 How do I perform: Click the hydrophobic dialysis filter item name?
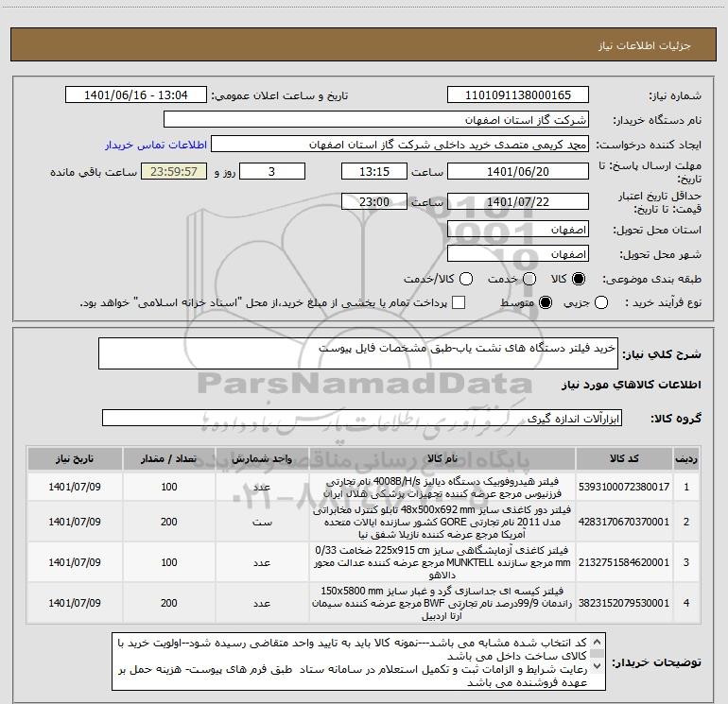(442, 488)
